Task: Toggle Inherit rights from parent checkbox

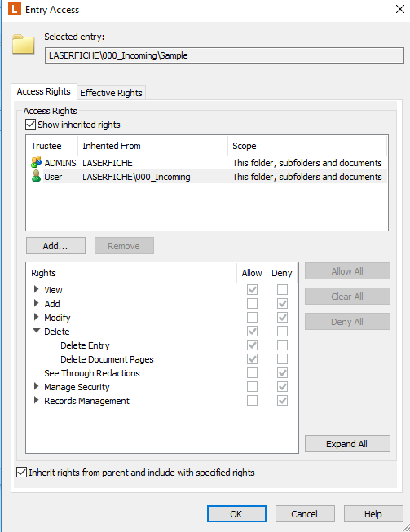Action: coord(21,472)
